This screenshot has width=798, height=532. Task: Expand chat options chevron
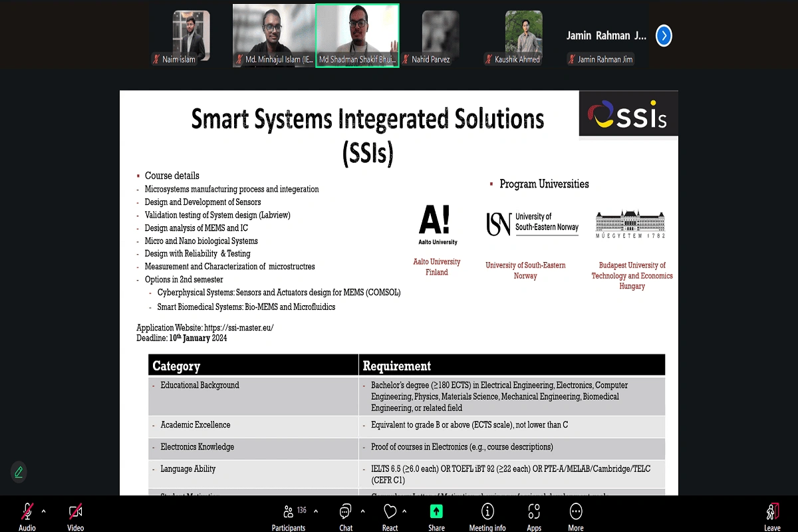(362, 511)
